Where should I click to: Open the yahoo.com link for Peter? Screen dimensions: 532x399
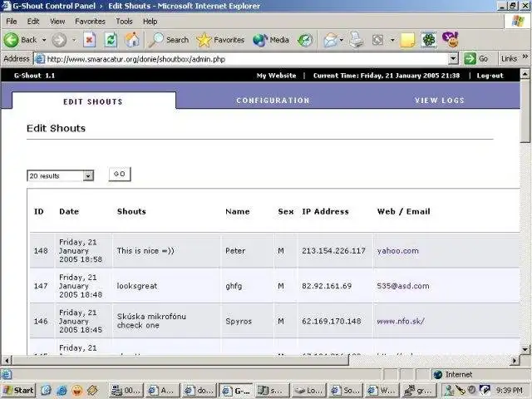pyautogui.click(x=397, y=251)
